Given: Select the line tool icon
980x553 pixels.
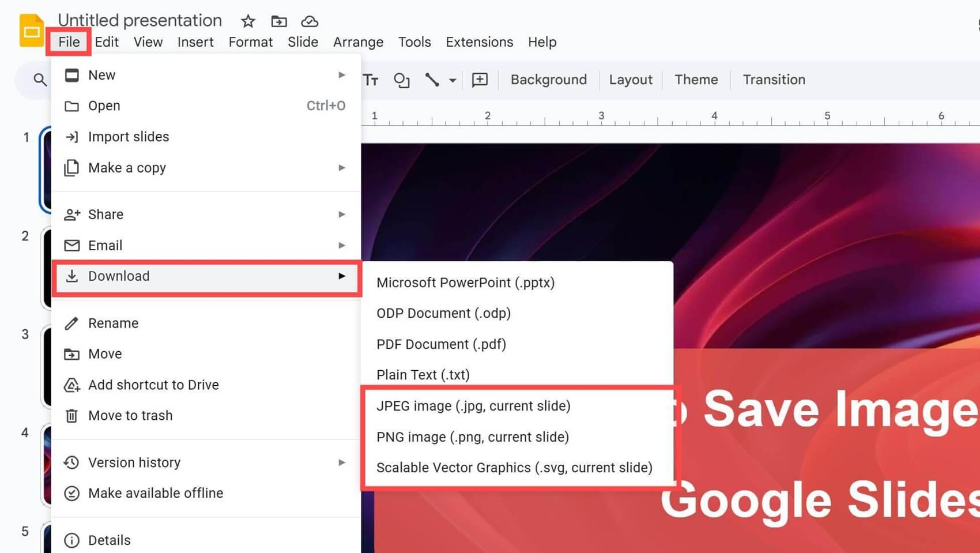Looking at the screenshot, I should (x=432, y=80).
